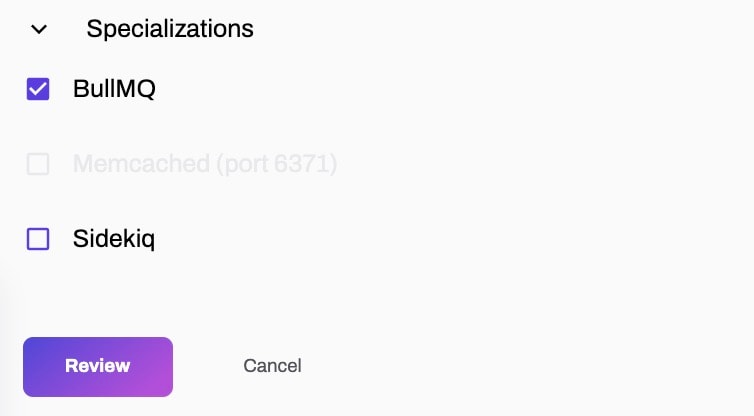Click the checkmark icon beside BullMQ
This screenshot has height=416, width=754.
click(38, 90)
